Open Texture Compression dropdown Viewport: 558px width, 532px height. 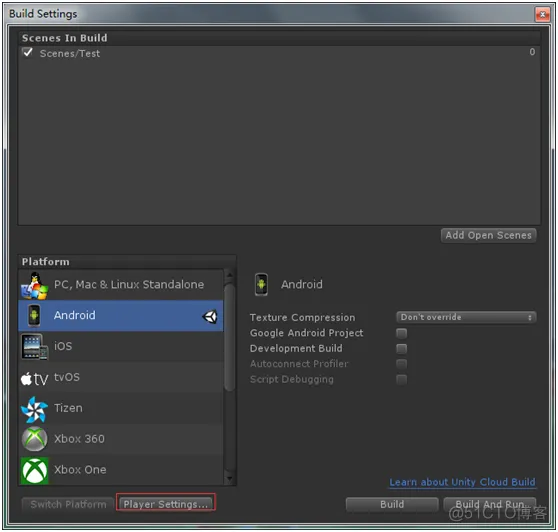(x=466, y=317)
